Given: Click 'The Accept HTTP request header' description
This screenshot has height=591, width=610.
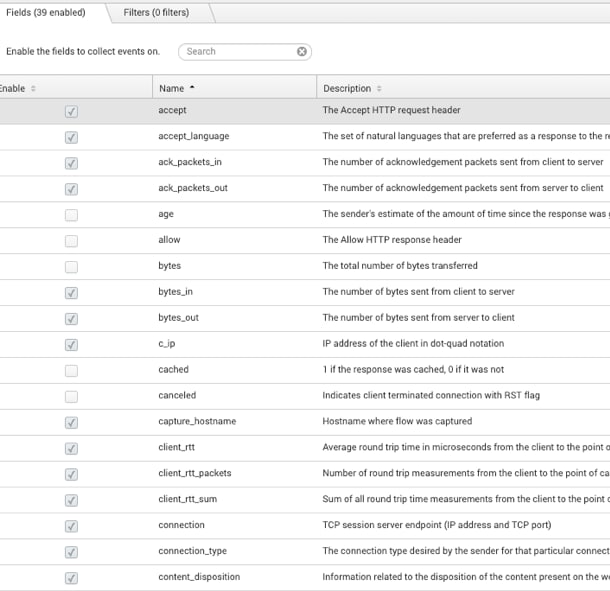Looking at the screenshot, I should coord(391,110).
